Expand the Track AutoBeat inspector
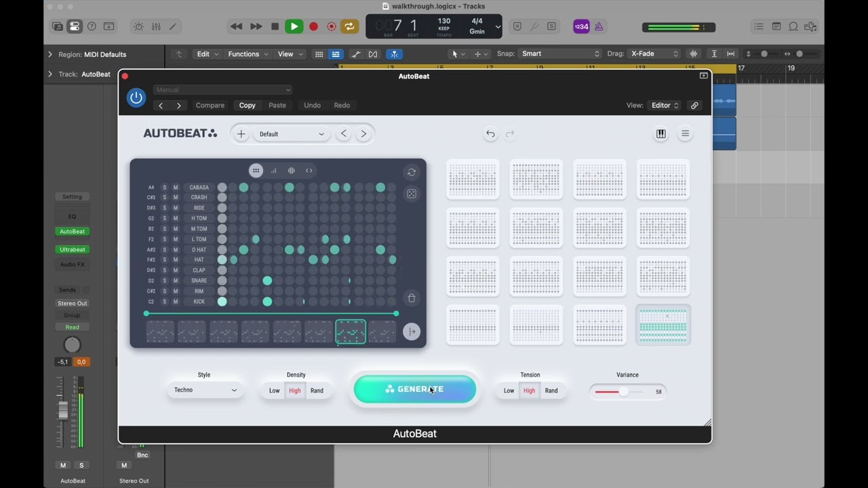Image resolution: width=868 pixels, height=488 pixels. coord(50,74)
